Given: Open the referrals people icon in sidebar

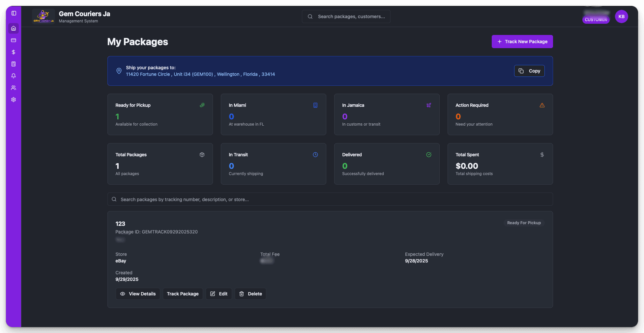Looking at the screenshot, I should click(x=14, y=87).
